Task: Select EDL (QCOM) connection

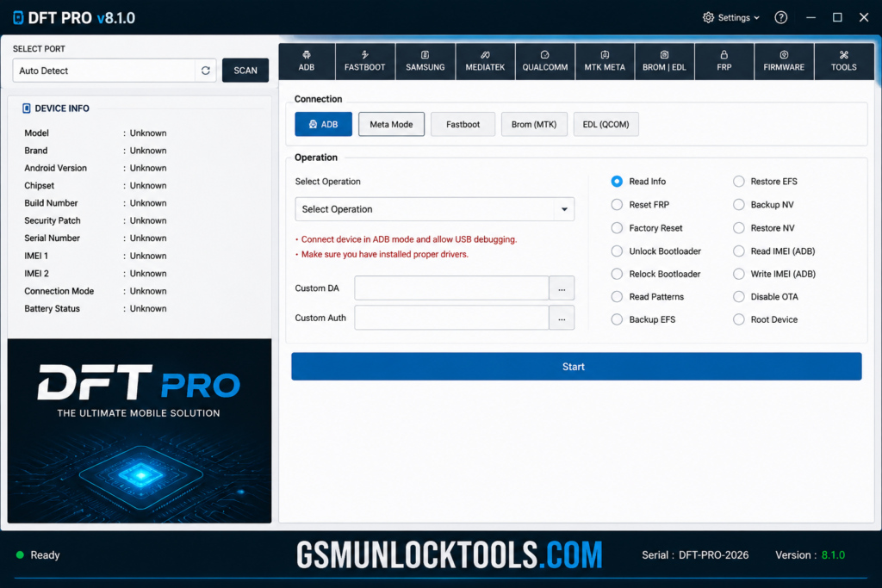Action: pyautogui.click(x=606, y=124)
